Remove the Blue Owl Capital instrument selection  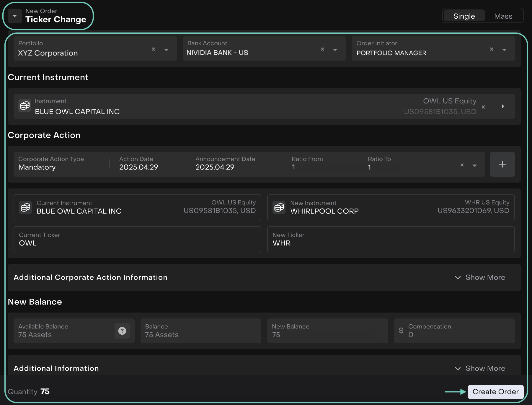(x=483, y=107)
